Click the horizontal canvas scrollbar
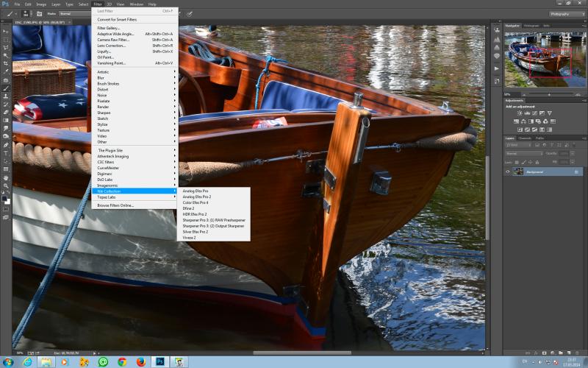This screenshot has height=368, width=588. click(302, 353)
